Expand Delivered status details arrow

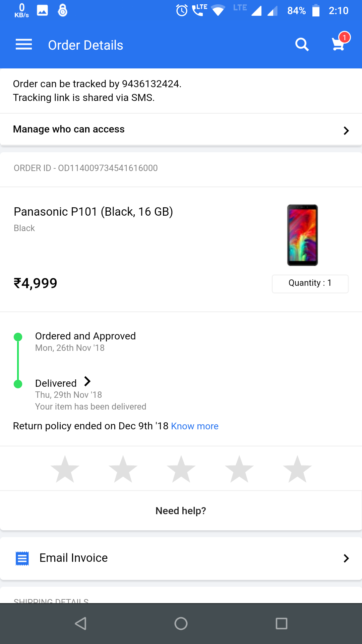tap(87, 382)
